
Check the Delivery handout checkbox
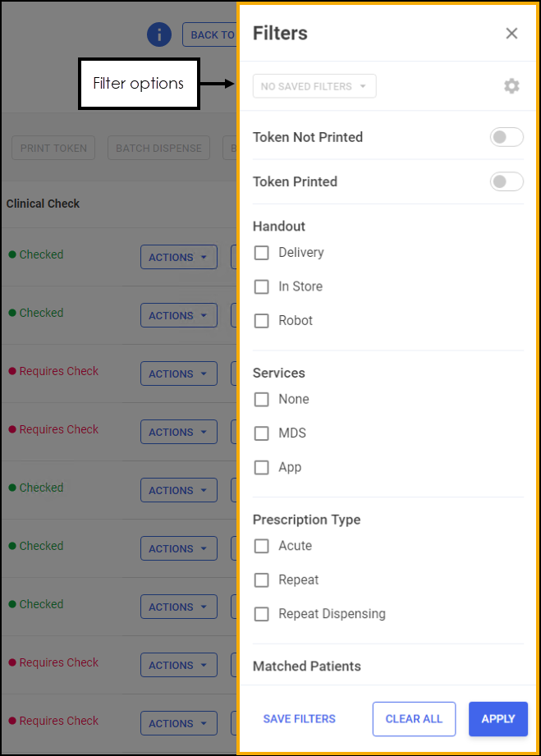point(262,253)
